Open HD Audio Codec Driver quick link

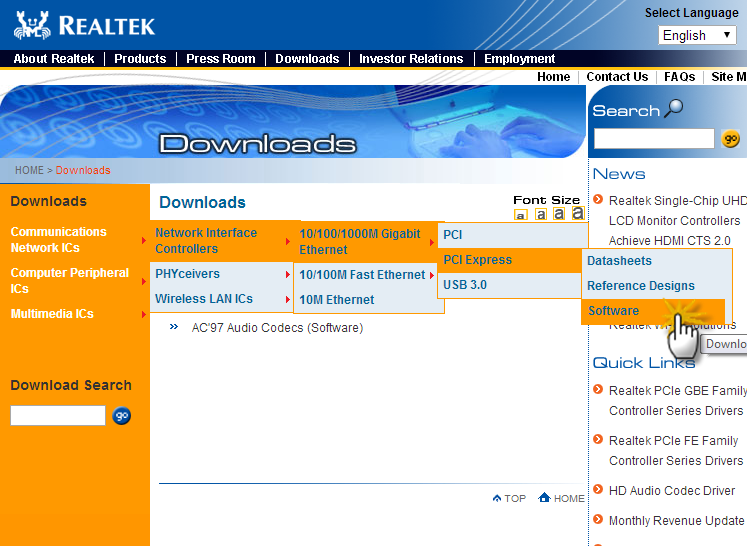672,491
